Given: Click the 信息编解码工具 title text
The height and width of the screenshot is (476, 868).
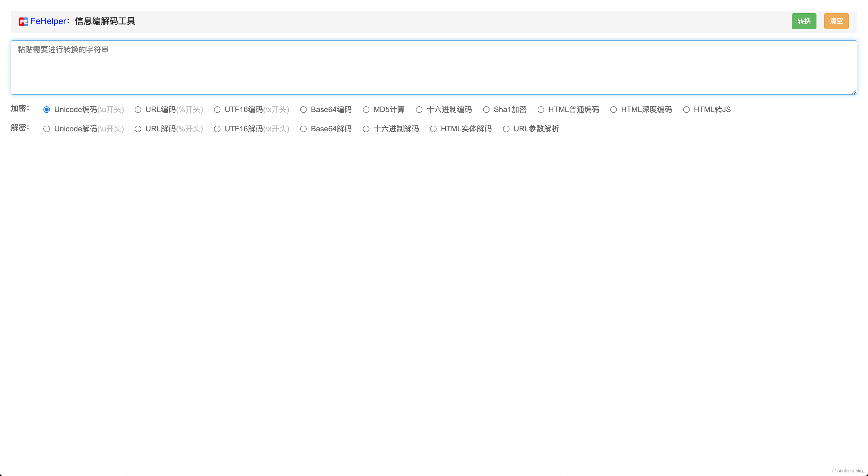Looking at the screenshot, I should pos(105,21).
